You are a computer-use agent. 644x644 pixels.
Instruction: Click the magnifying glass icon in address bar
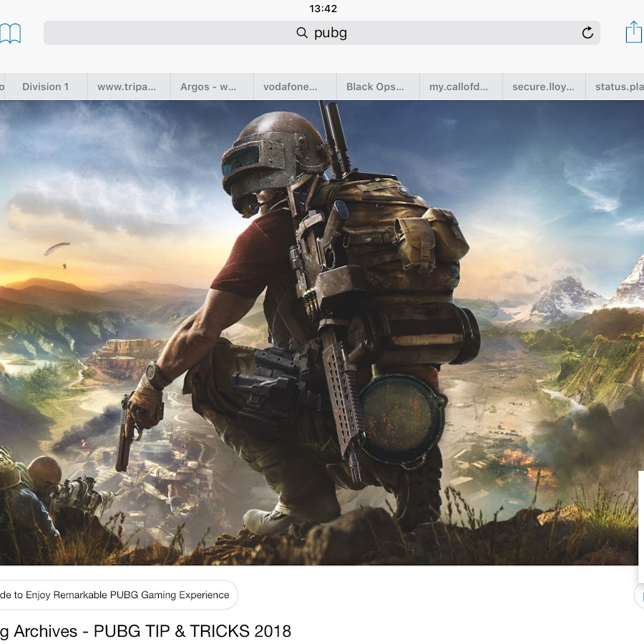302,33
